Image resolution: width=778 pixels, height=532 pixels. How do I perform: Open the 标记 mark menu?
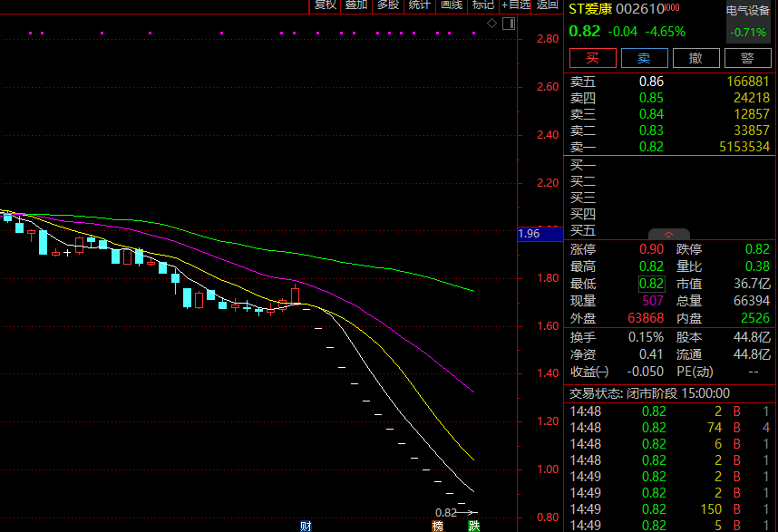click(482, 5)
